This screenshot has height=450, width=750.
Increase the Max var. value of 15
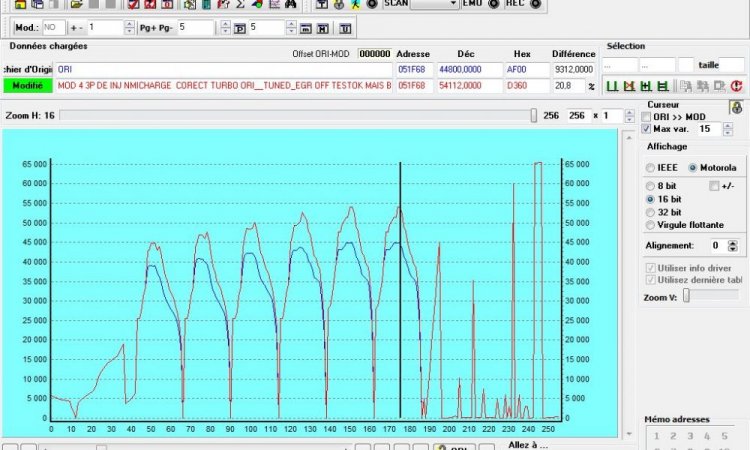point(728,126)
